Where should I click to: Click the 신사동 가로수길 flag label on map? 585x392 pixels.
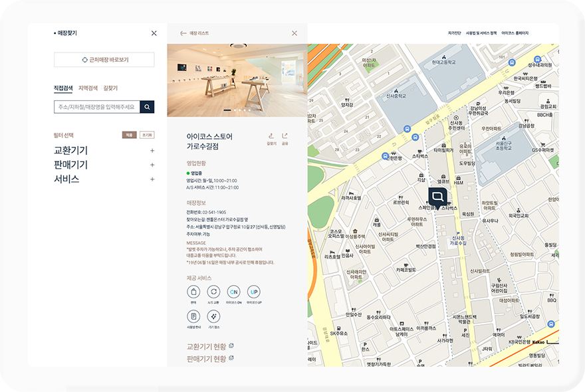tap(458, 239)
